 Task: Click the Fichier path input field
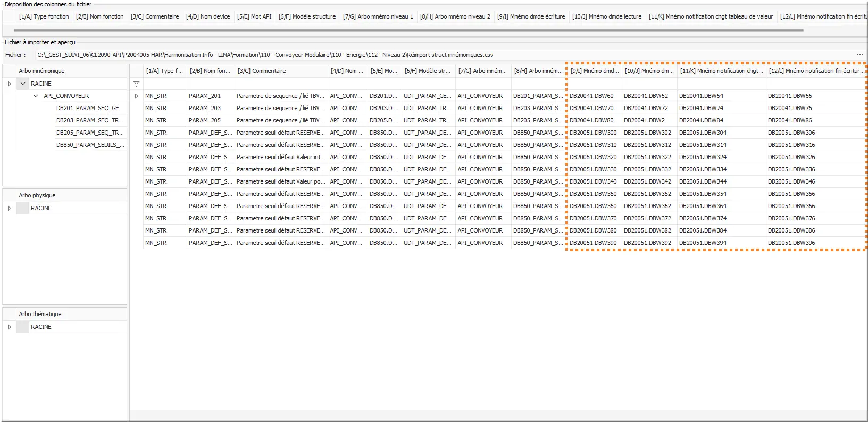[441, 55]
